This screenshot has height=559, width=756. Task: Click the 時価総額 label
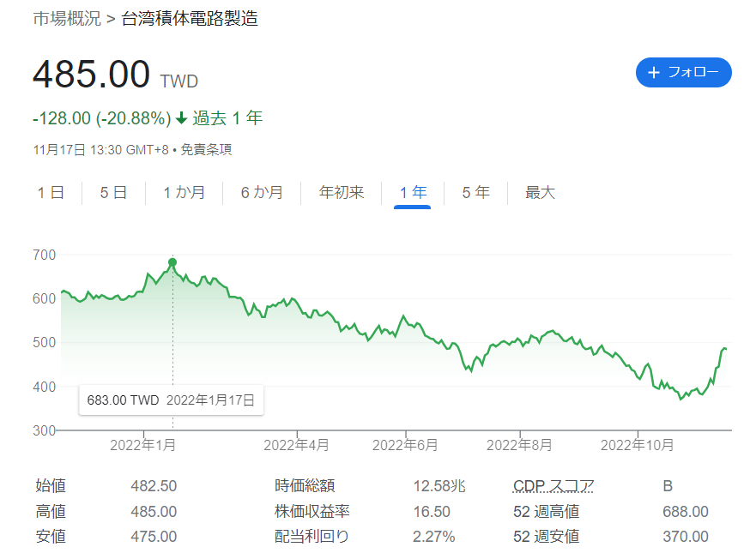point(305,486)
